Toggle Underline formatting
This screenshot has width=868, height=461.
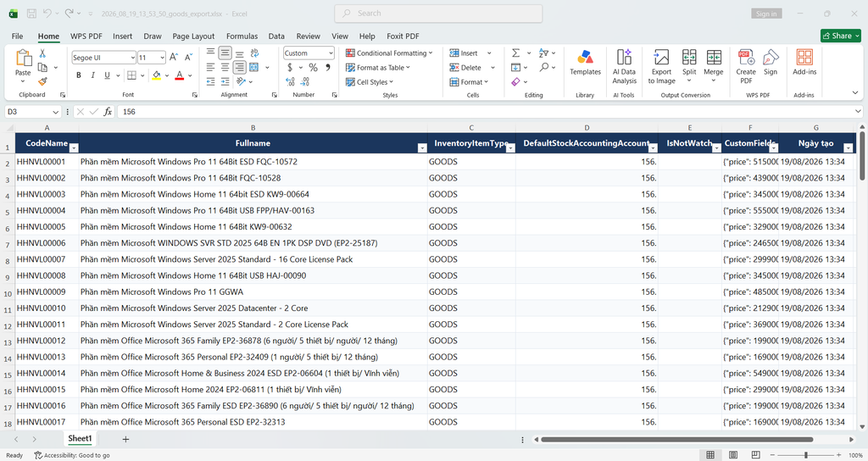click(x=107, y=75)
